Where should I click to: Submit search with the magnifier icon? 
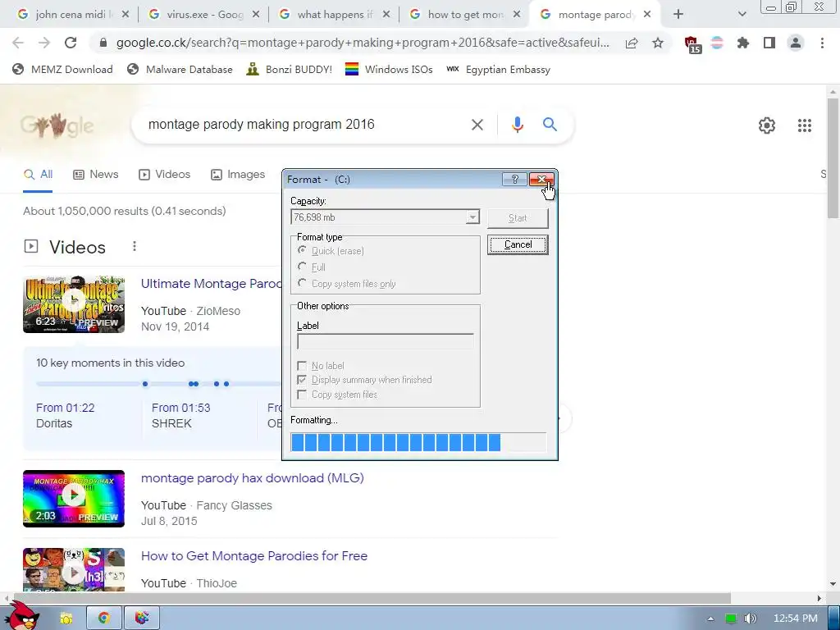550,125
